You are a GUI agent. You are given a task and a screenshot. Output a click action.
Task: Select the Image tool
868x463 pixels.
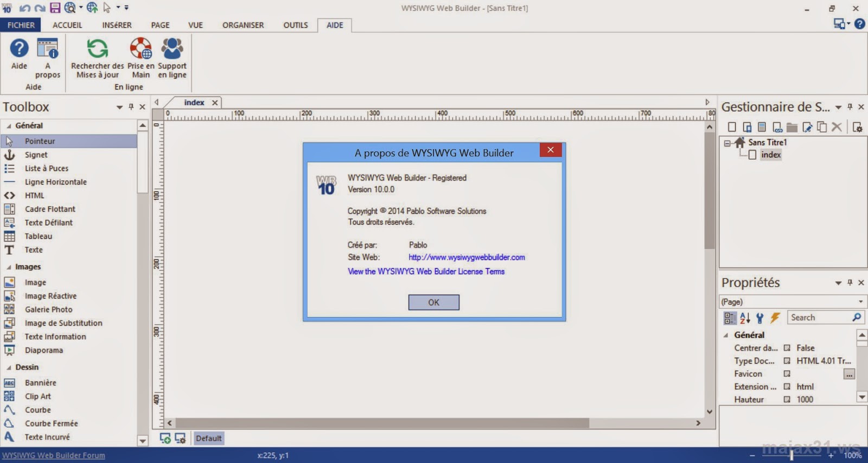(69, 282)
